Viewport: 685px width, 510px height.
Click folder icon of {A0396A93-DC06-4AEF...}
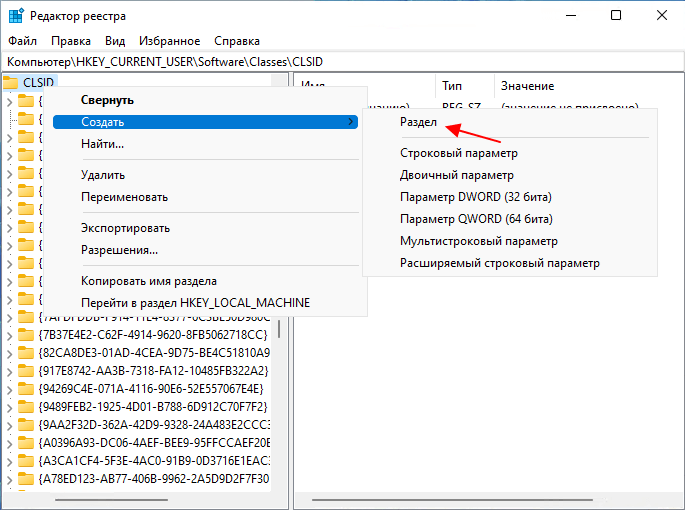pos(26,443)
